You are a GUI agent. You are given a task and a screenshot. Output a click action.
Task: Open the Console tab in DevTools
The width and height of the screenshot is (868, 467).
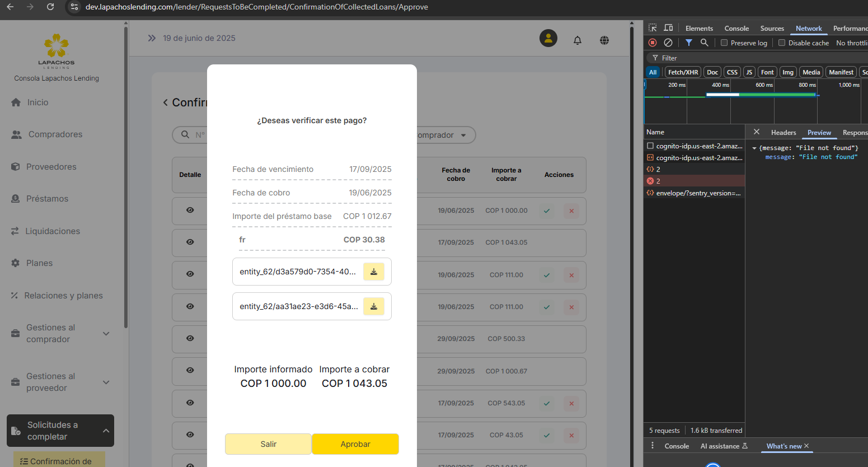click(x=736, y=29)
